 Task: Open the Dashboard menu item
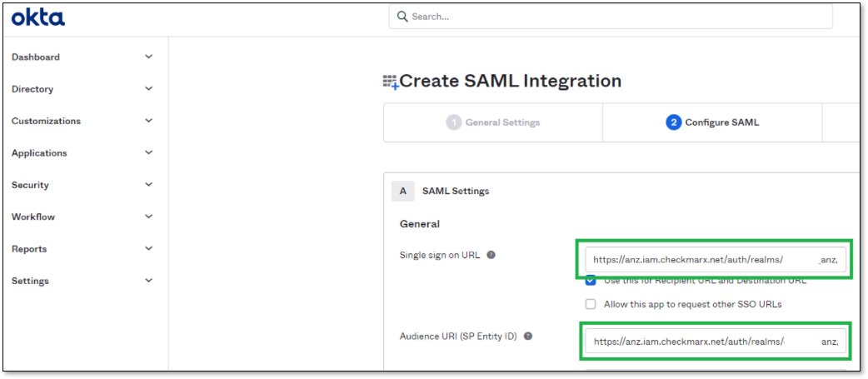point(36,57)
